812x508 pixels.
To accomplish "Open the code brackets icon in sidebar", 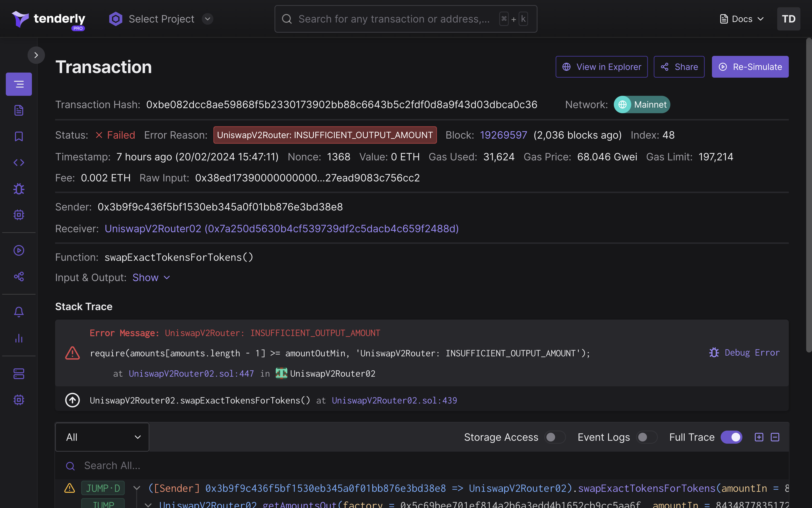I will point(19,163).
